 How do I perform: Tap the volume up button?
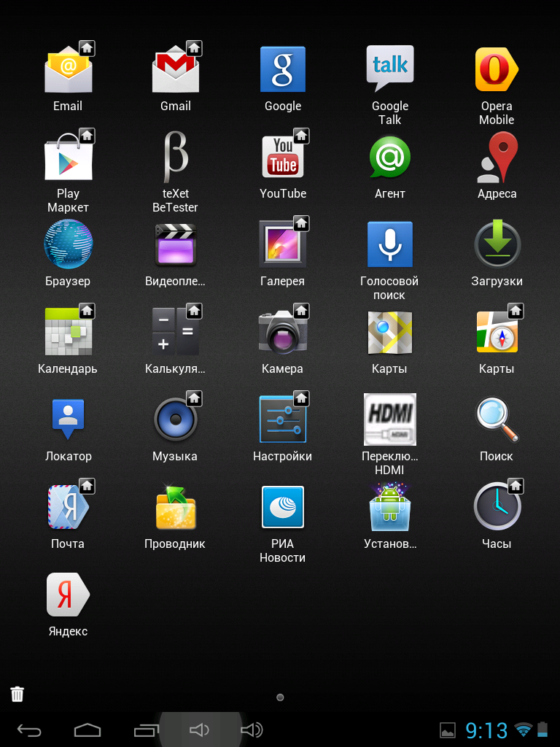252,729
